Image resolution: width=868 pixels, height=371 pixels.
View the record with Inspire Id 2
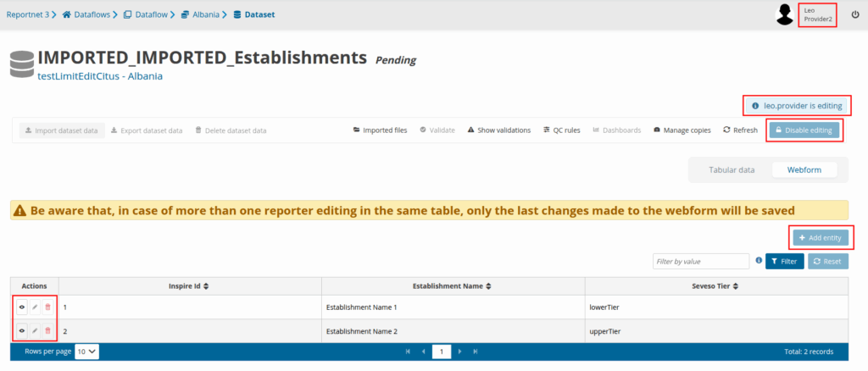(x=21, y=330)
